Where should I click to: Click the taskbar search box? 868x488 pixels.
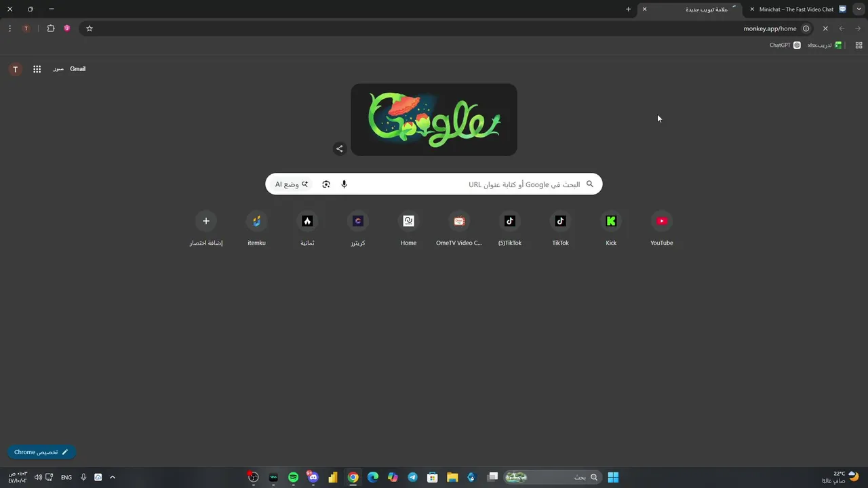tap(551, 477)
